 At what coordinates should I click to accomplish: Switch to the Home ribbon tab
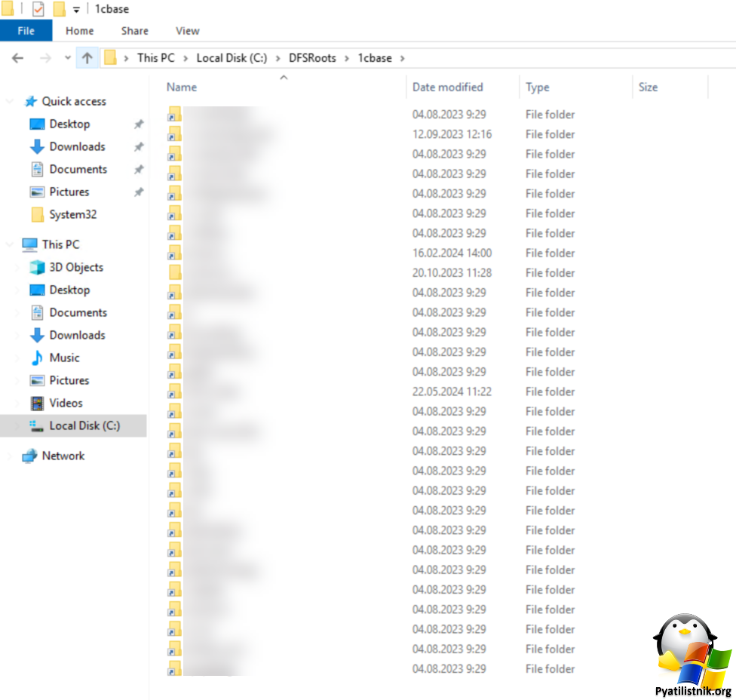(x=79, y=31)
